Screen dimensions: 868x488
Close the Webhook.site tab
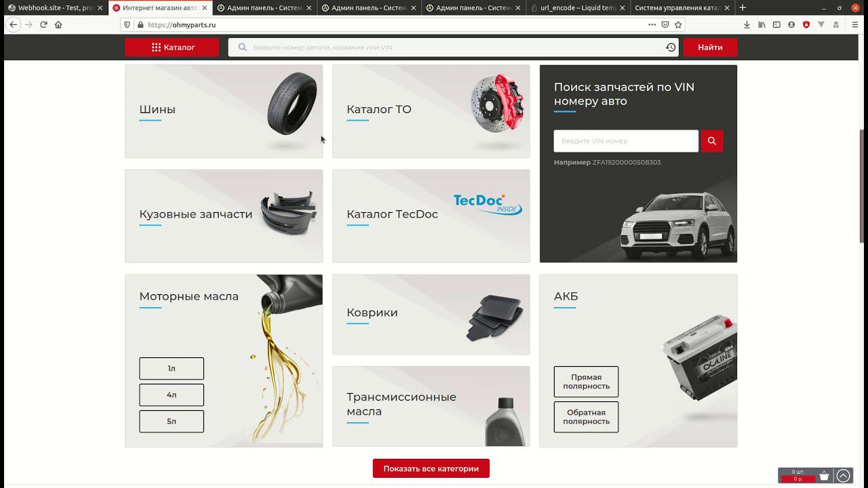tap(100, 8)
